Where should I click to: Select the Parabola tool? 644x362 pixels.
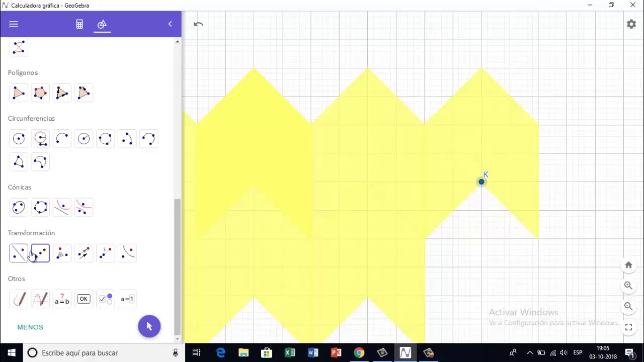click(62, 208)
